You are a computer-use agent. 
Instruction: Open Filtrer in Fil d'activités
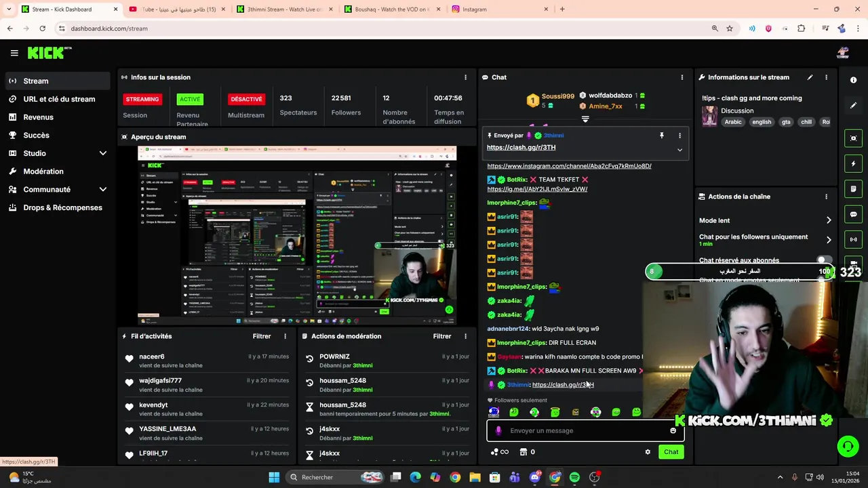[262, 336]
